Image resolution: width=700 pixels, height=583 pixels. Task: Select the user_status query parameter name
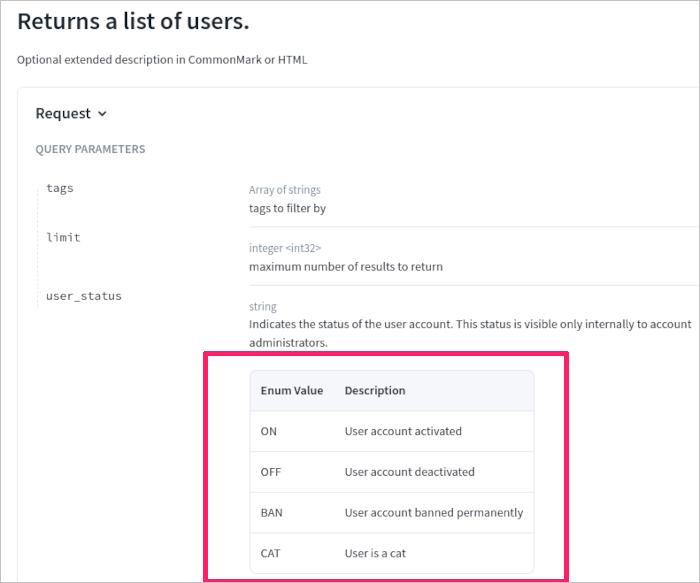point(83,296)
